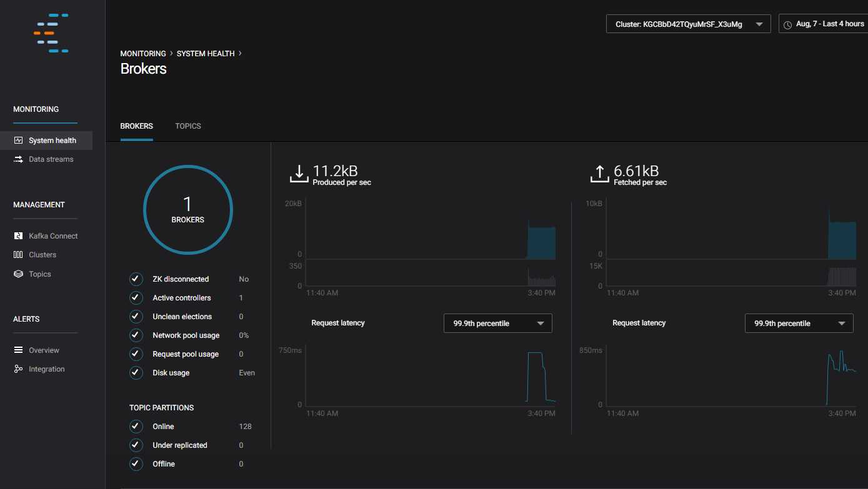Click the Integration branch icon
The image size is (868, 489).
click(18, 369)
